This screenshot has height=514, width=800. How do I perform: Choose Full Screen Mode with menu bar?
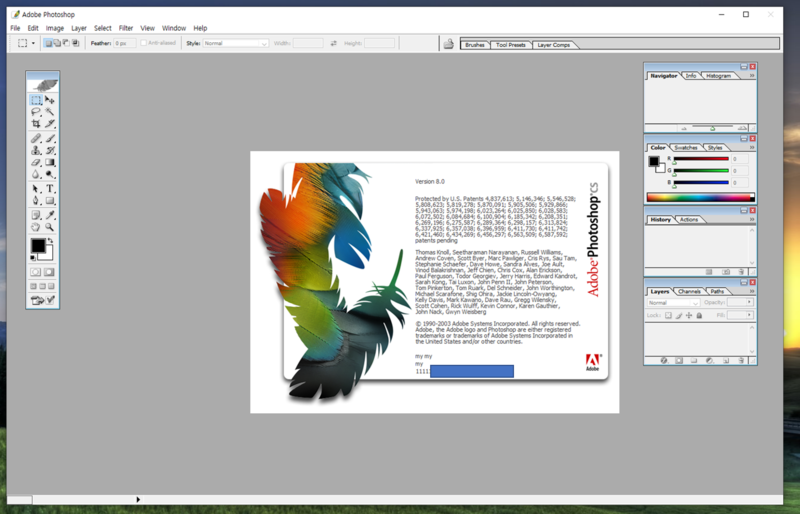click(x=43, y=286)
